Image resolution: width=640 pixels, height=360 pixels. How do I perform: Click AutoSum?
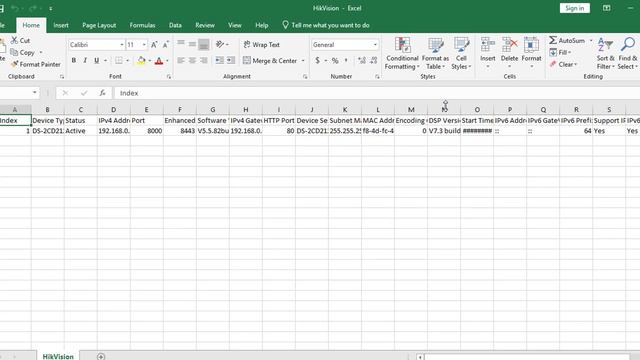click(567, 40)
